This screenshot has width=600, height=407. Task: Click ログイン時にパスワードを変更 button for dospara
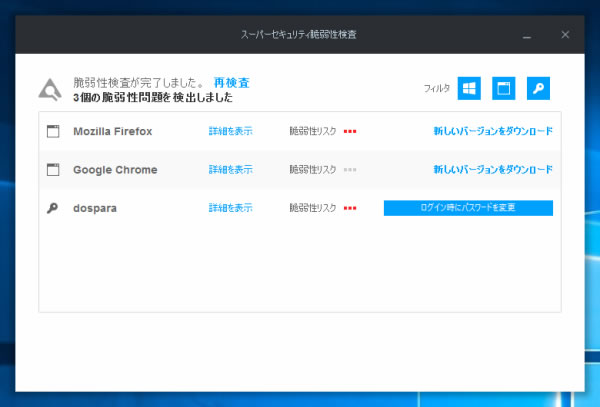point(468,208)
